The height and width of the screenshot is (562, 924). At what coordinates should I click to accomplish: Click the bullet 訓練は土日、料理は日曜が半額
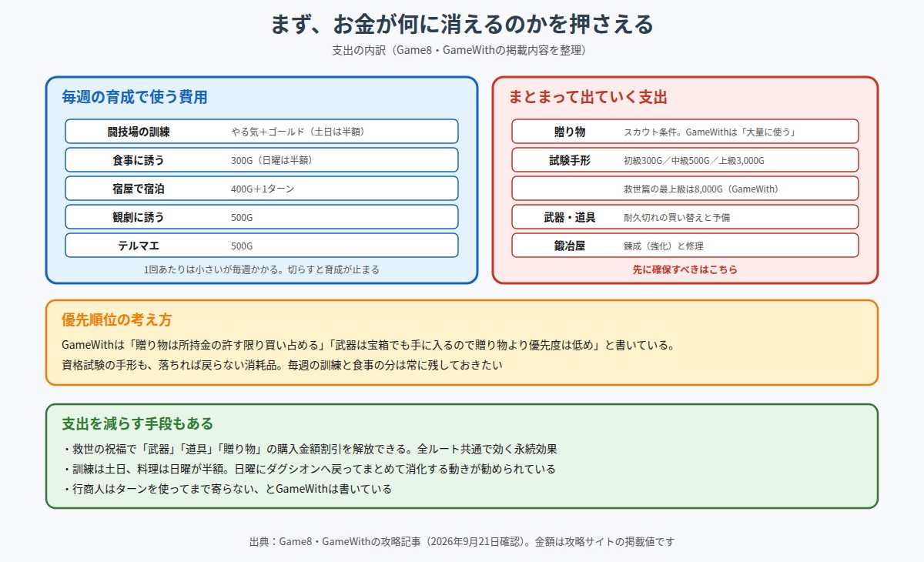tap(309, 469)
